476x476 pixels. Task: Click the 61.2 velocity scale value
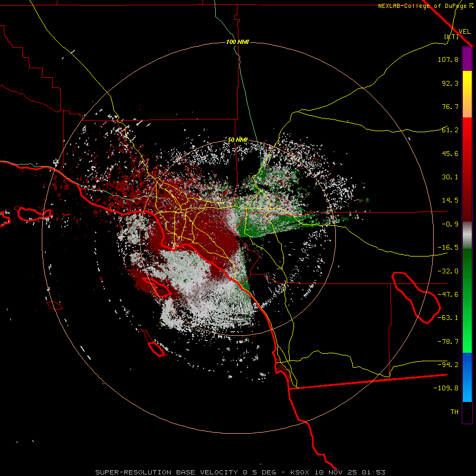tap(450, 130)
